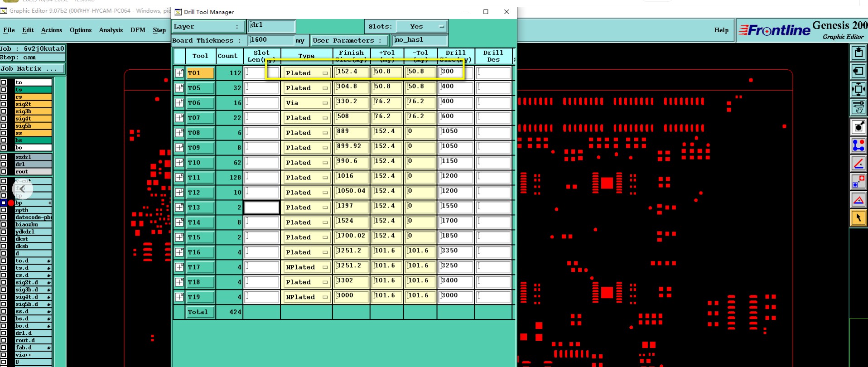Click the blue-to-red square icon
The width and height of the screenshot is (868, 367).
(x=858, y=182)
